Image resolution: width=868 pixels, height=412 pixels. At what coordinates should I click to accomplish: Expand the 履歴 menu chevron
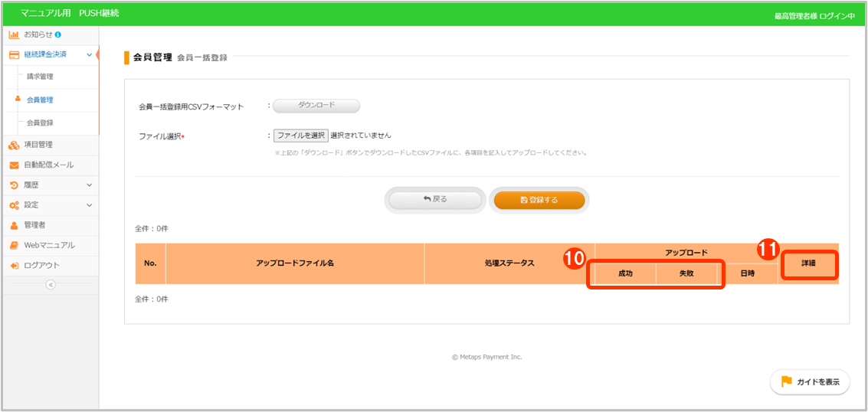pyautogui.click(x=90, y=185)
